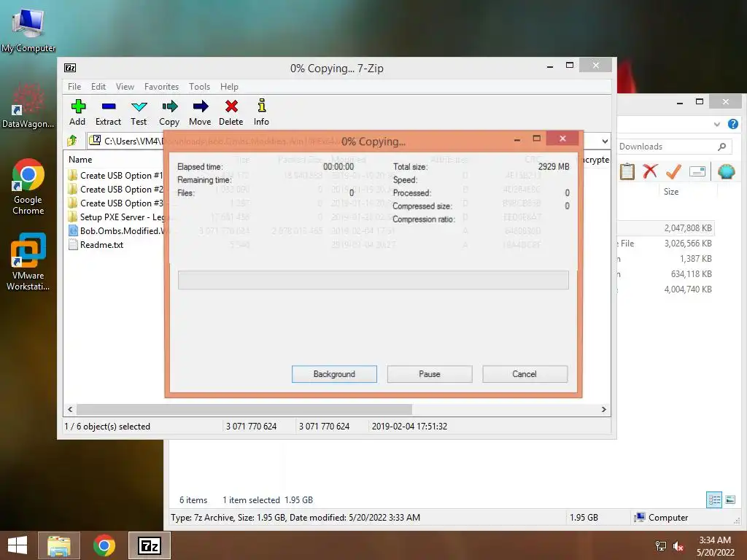Open the Help menu in 7-Zip
Screen dimensions: 747x560
(x=229, y=87)
